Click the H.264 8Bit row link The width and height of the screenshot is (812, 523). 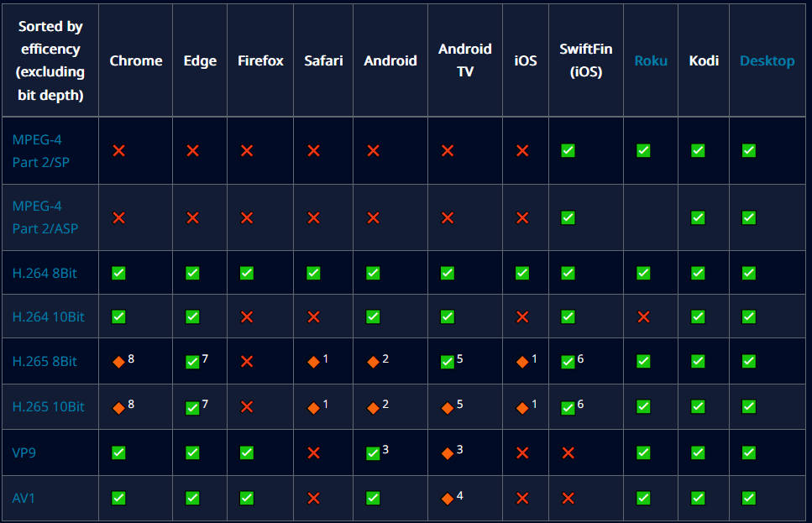click(x=43, y=273)
